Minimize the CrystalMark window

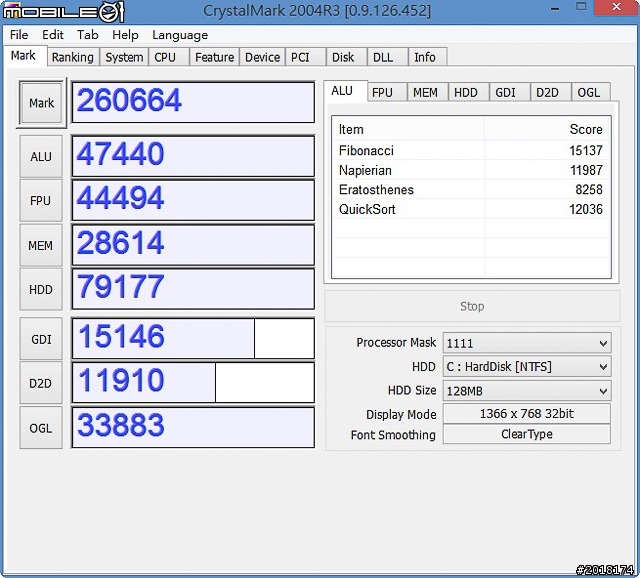[x=554, y=8]
